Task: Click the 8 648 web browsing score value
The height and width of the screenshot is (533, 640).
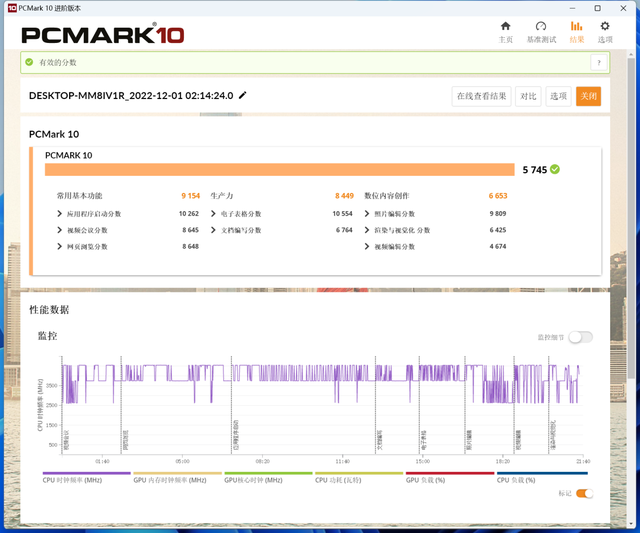Action: 190,247
